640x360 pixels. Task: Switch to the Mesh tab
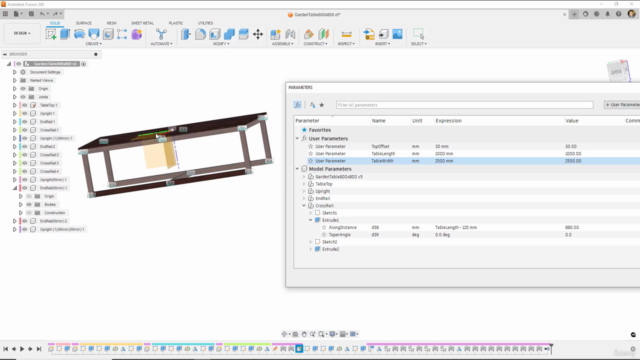tap(111, 23)
